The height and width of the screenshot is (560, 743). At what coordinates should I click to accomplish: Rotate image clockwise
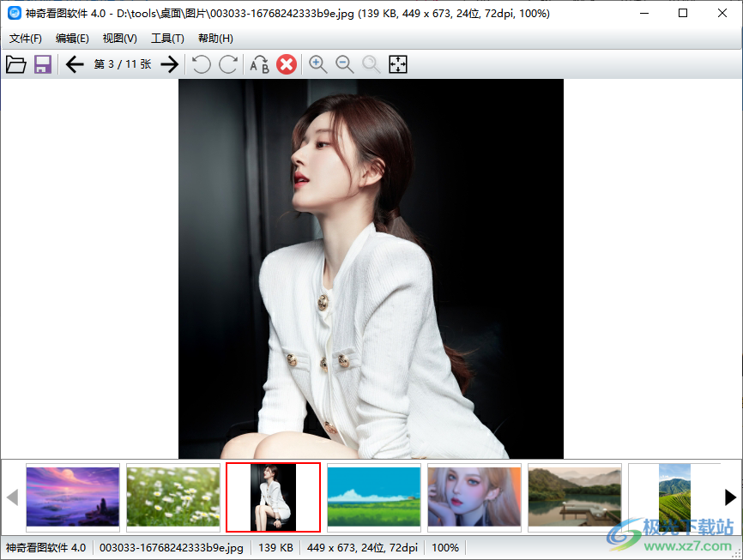228,64
